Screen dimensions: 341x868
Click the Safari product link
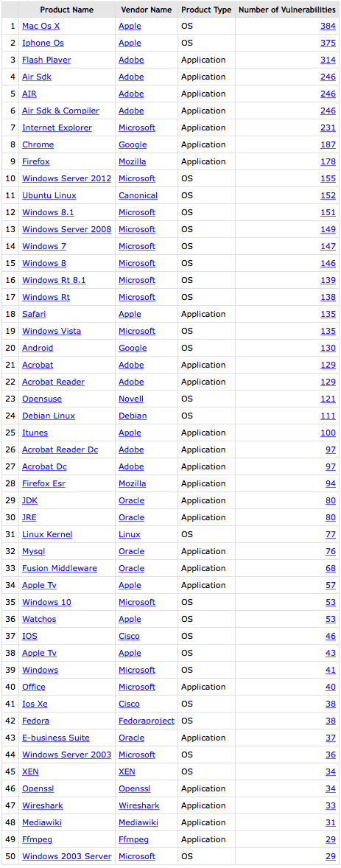click(x=34, y=314)
